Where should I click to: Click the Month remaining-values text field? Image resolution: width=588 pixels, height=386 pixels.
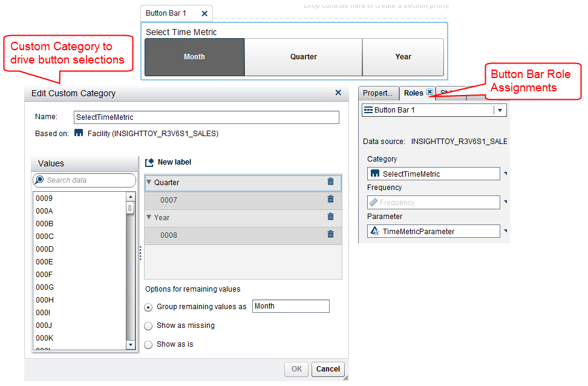[290, 306]
